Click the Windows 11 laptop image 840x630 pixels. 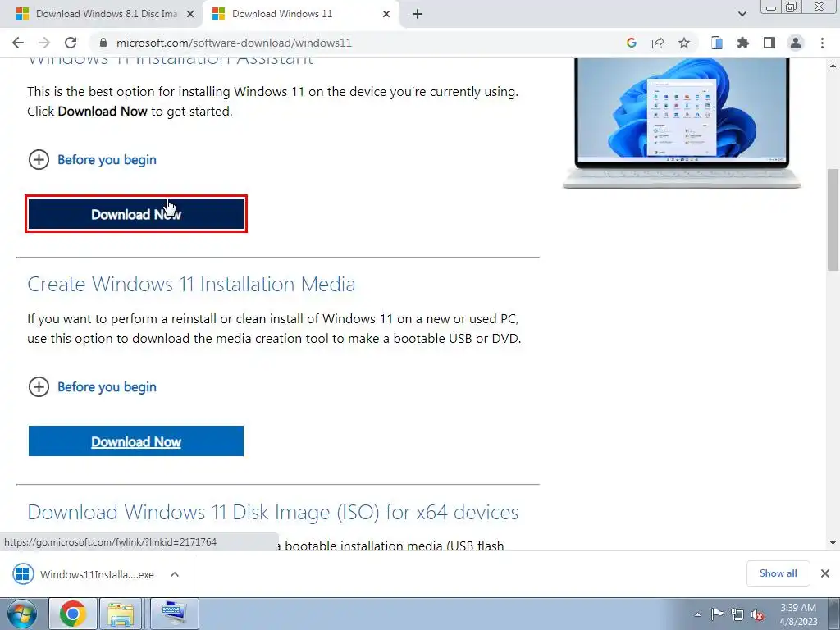point(682,123)
